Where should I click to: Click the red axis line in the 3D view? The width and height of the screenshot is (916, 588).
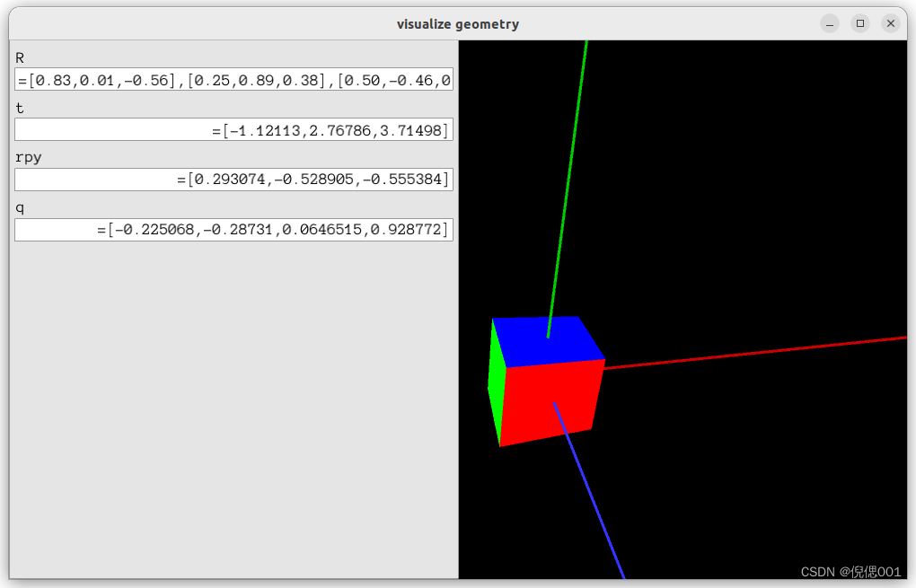754,353
